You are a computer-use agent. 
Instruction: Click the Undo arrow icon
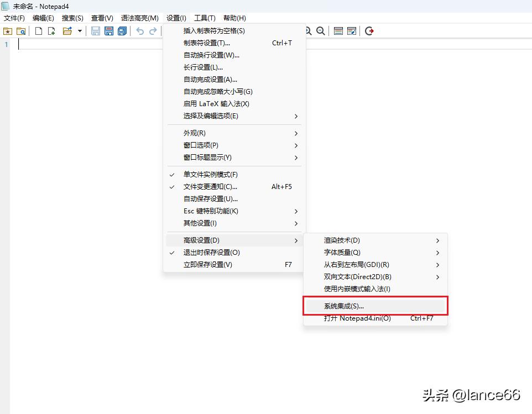pos(140,31)
